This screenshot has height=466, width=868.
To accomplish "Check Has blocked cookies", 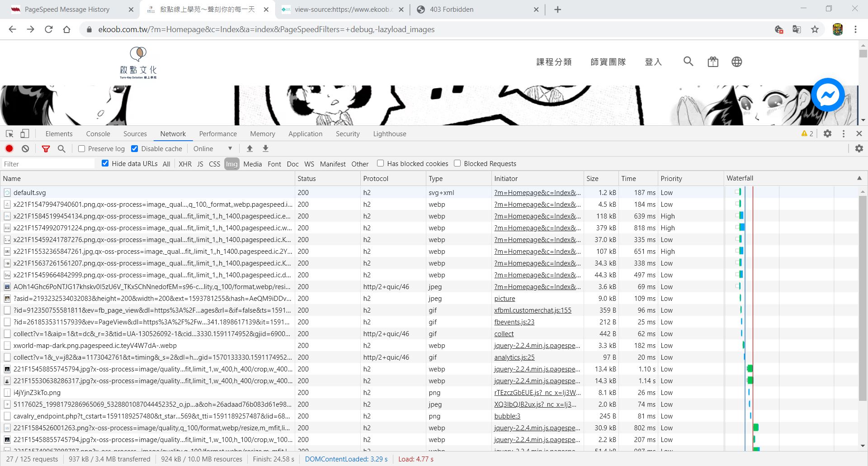I will (x=380, y=163).
